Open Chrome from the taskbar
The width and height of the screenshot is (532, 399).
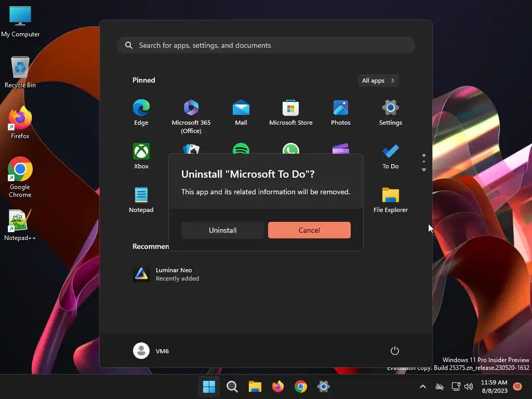click(301, 387)
